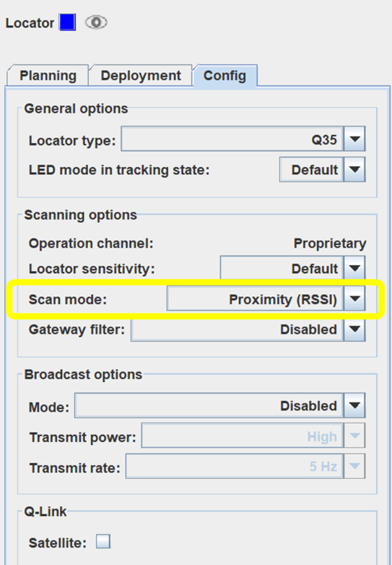The width and height of the screenshot is (392, 565).
Task: Open the Scan mode dropdown arrow
Action: coord(354,298)
